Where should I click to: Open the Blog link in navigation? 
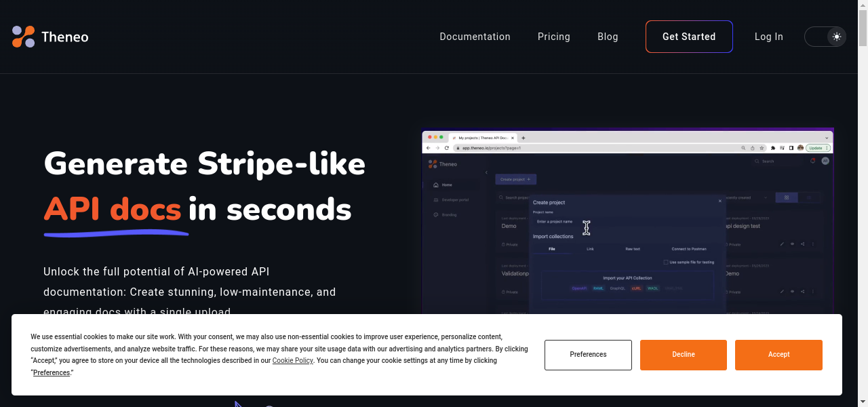pyautogui.click(x=608, y=37)
